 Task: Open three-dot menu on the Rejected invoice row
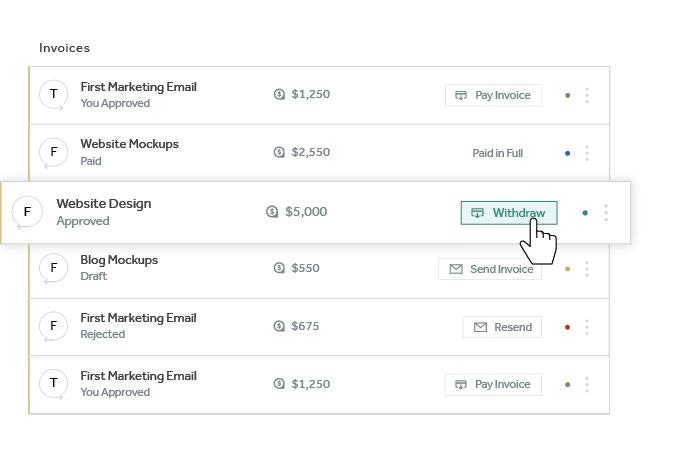pyautogui.click(x=587, y=327)
